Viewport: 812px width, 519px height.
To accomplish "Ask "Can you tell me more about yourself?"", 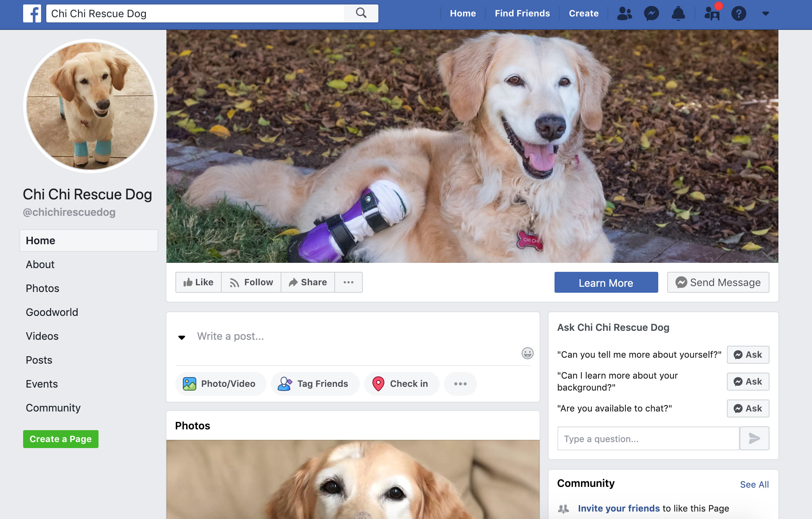I will [x=748, y=355].
